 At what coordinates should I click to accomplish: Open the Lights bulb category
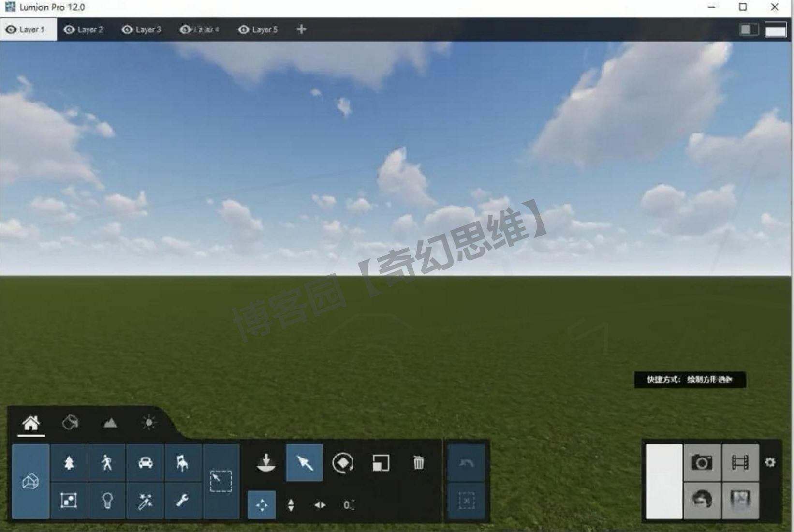(107, 501)
